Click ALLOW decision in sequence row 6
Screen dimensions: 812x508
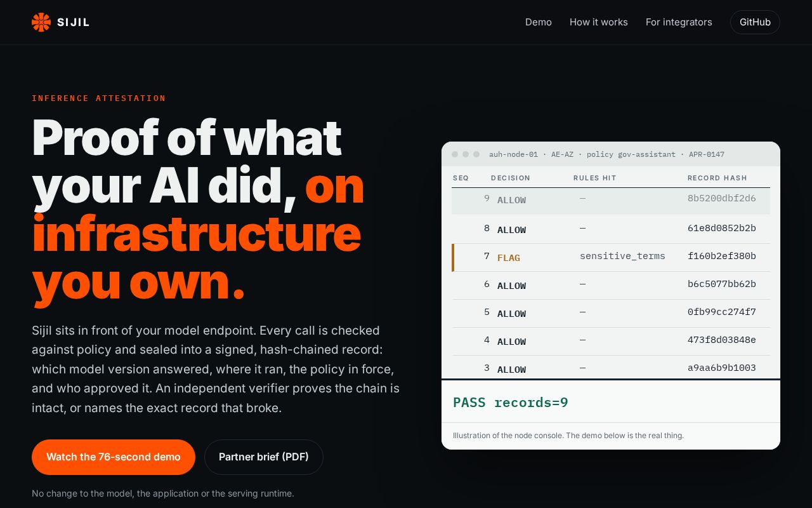pos(511,286)
